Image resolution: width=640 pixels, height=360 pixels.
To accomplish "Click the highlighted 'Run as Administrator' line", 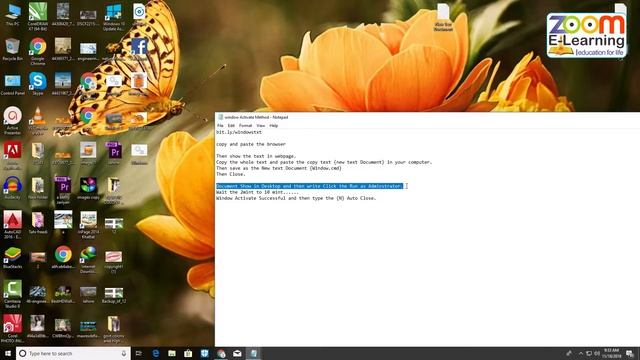I will coord(309,186).
